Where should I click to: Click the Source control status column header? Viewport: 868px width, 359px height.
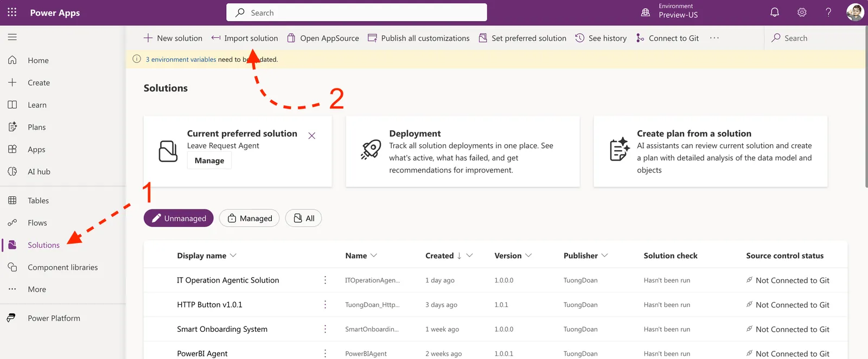pyautogui.click(x=784, y=255)
